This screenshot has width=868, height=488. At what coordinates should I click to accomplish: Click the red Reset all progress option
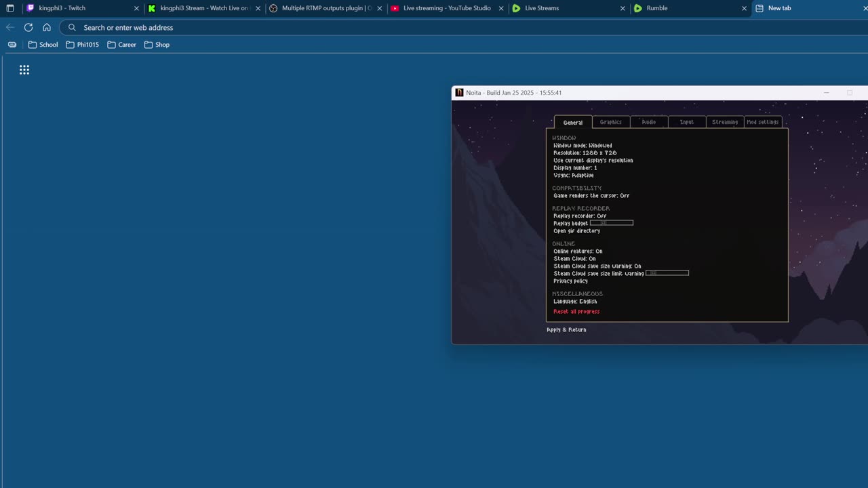point(576,312)
